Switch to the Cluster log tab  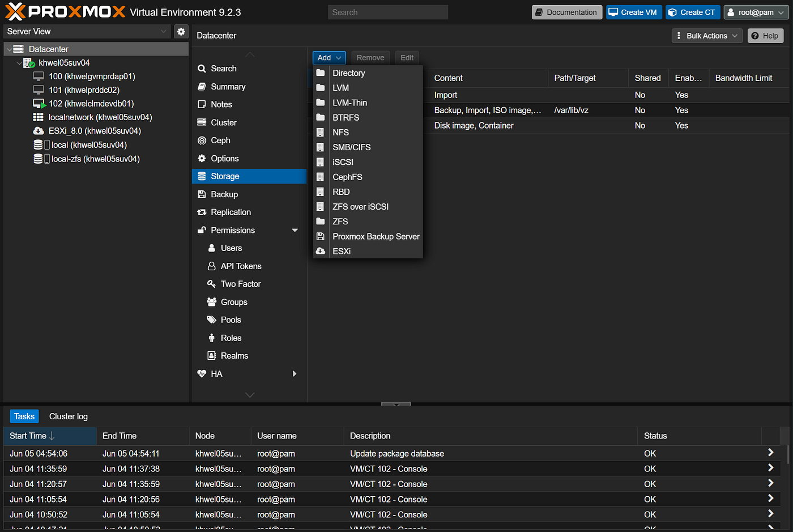69,416
